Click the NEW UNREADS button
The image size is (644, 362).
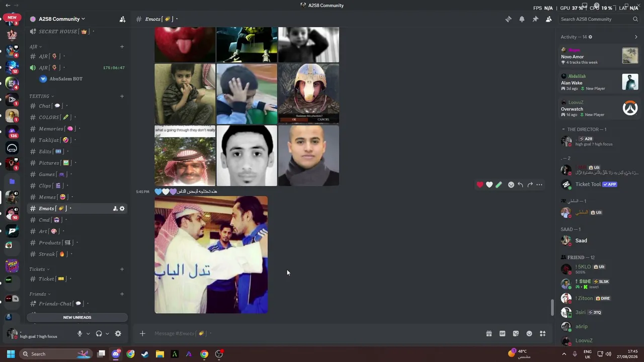77,317
